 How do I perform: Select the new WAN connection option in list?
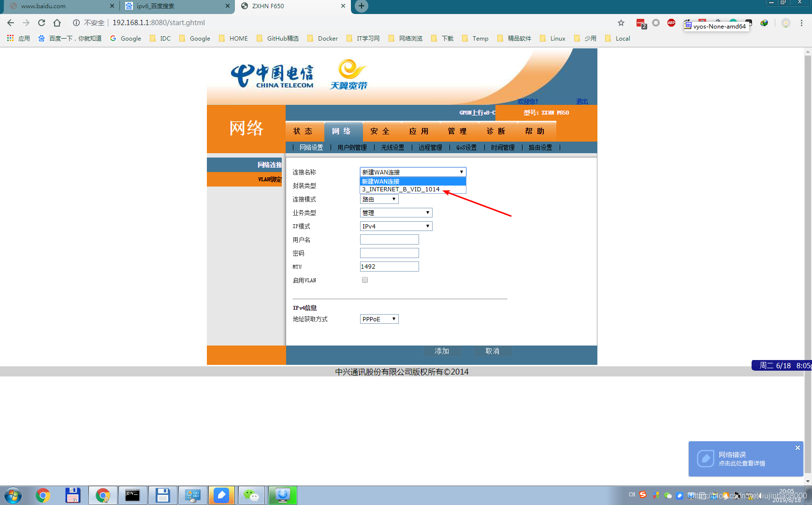(413, 182)
